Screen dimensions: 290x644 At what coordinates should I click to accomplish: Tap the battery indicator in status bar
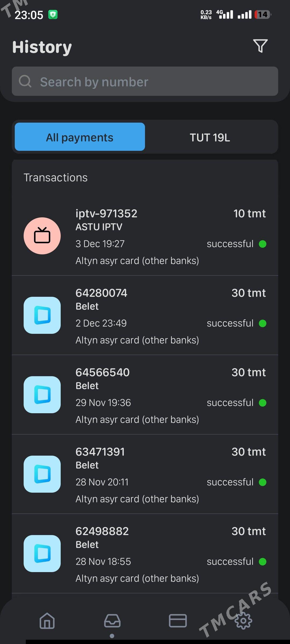tap(263, 14)
